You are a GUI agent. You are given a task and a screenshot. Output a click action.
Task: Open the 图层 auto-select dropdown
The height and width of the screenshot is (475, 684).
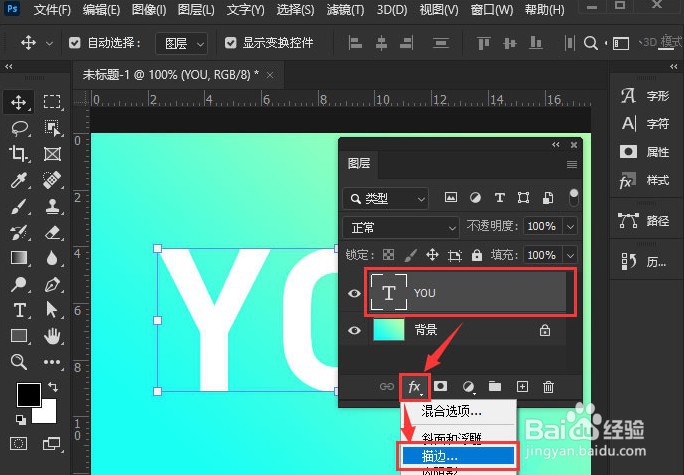pyautogui.click(x=181, y=43)
